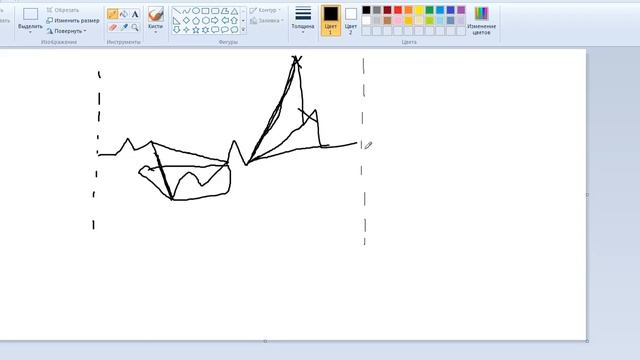640x360 pixels.
Task: Pick the pink rose color swatch
Action: [398, 20]
